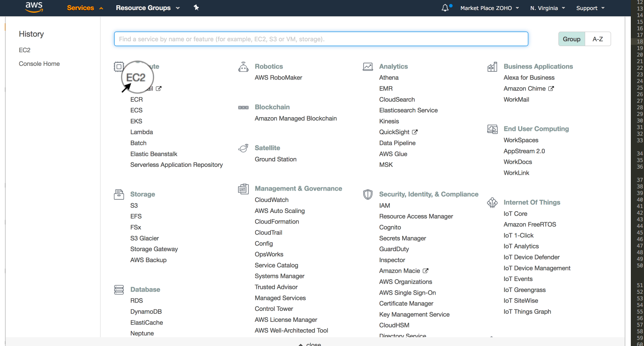
Task: Open AWS Backup
Action: tap(148, 260)
